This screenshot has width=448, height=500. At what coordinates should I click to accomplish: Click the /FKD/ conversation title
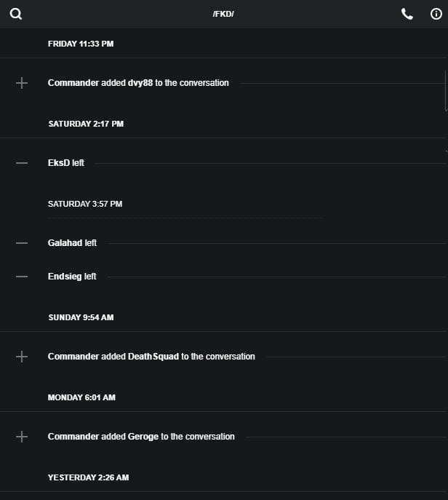click(x=223, y=15)
